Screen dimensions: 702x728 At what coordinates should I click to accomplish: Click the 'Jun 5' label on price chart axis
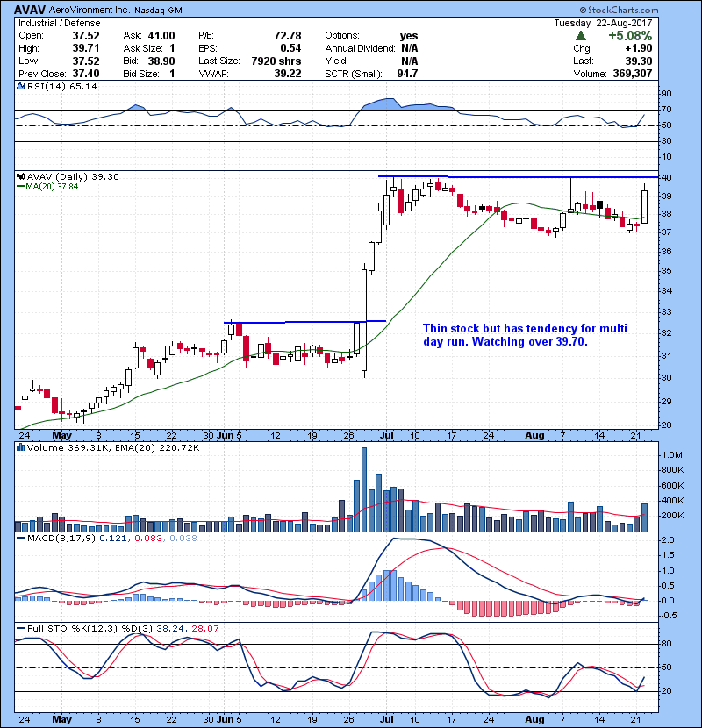229,436
